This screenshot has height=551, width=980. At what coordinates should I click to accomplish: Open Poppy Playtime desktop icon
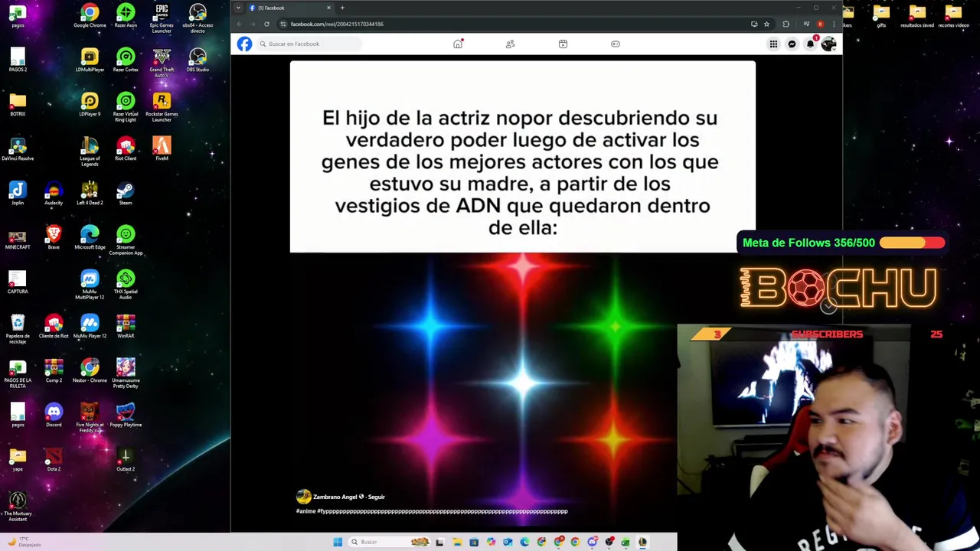tap(126, 415)
